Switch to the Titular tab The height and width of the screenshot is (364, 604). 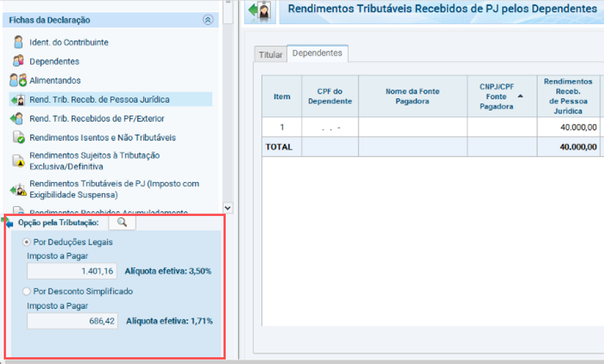tap(271, 54)
